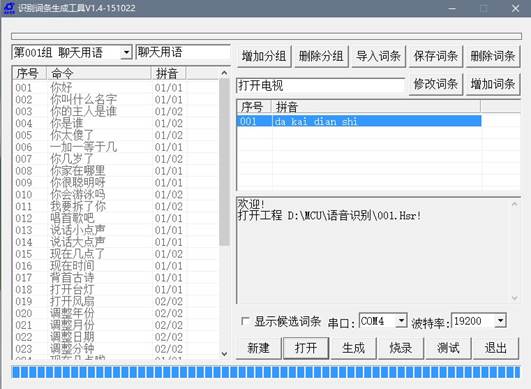
Task: Select command row 打开台灯
Action: 115,289
